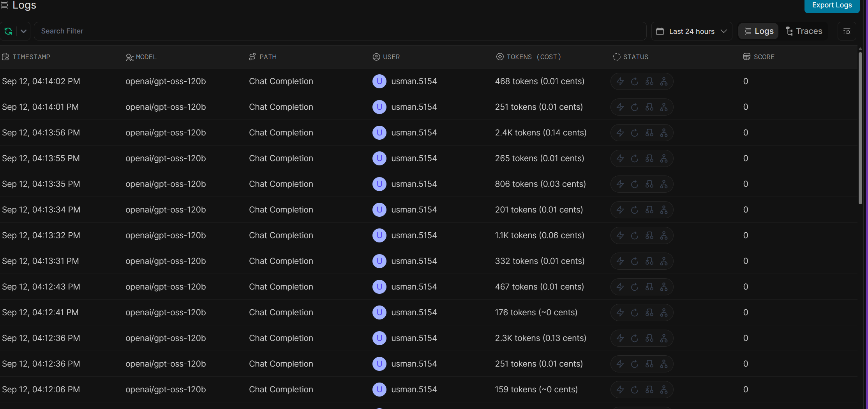
Task: Click openai/gpt-oss-120b in the 04:12:43 PM row
Action: click(x=166, y=287)
